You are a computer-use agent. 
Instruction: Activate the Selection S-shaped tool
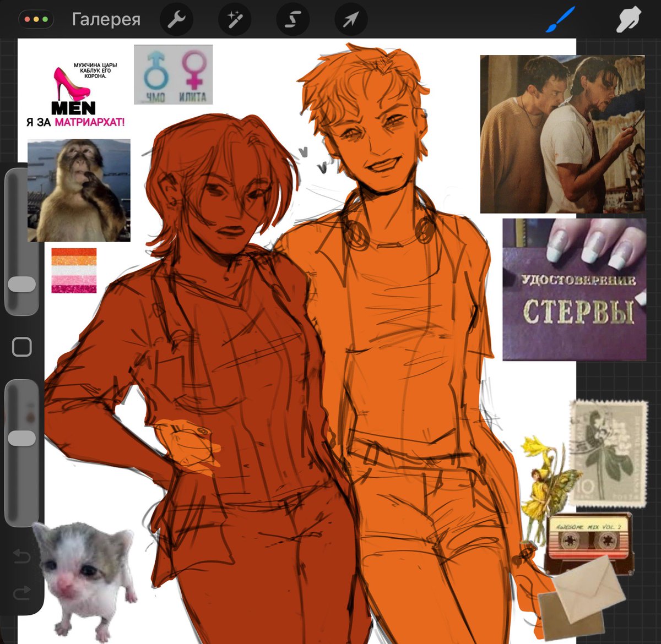[292, 20]
